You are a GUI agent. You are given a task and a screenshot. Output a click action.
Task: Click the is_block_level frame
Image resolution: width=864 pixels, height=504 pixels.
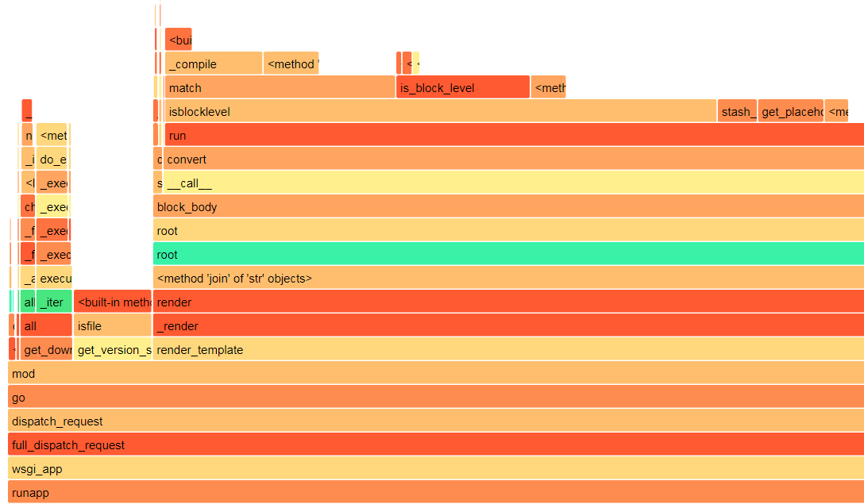(463, 87)
